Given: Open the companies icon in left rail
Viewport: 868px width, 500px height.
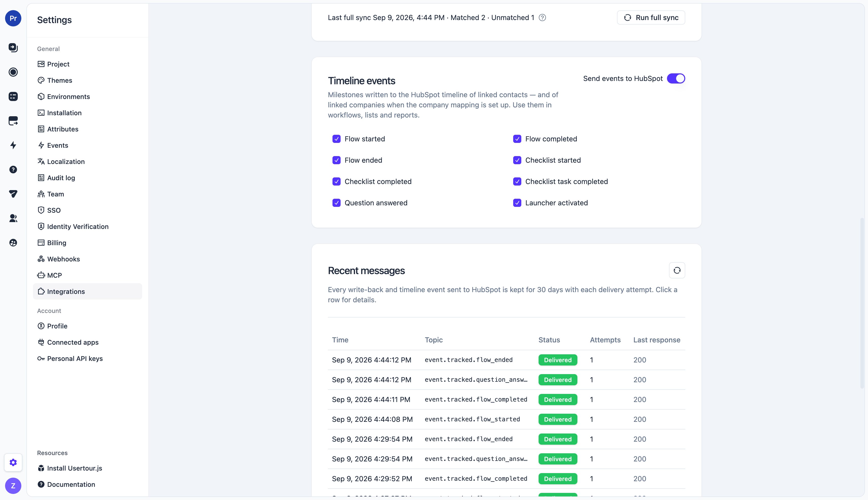Looking at the screenshot, I should pos(13,243).
